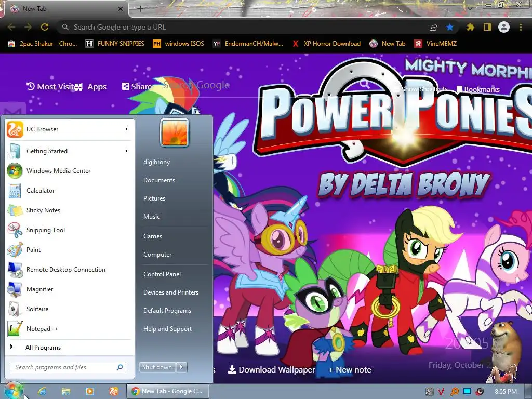Open Help and Support
Image resolution: width=532 pixels, height=399 pixels.
pyautogui.click(x=167, y=329)
